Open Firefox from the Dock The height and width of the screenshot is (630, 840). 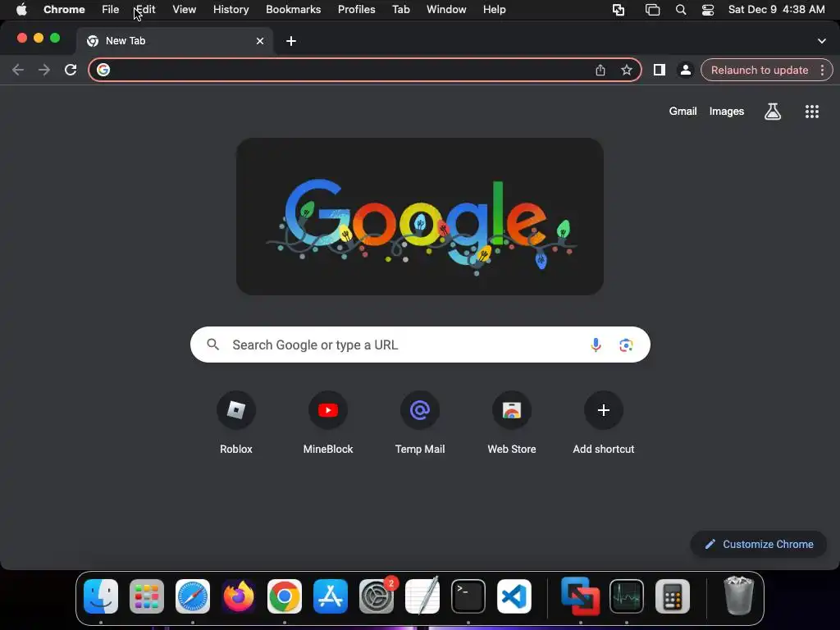239,596
